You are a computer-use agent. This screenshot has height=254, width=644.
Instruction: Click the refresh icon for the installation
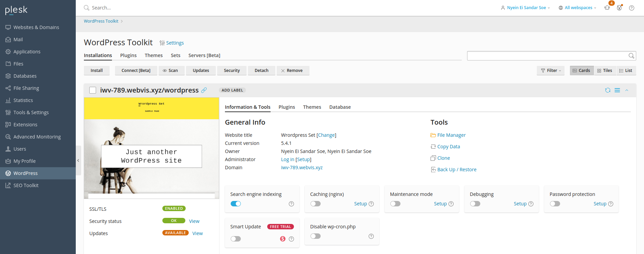(x=608, y=90)
